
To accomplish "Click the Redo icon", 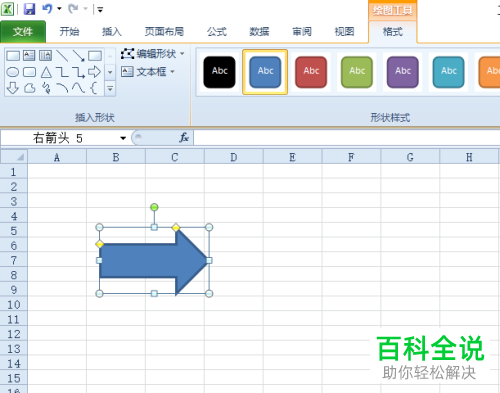I will 73,9.
